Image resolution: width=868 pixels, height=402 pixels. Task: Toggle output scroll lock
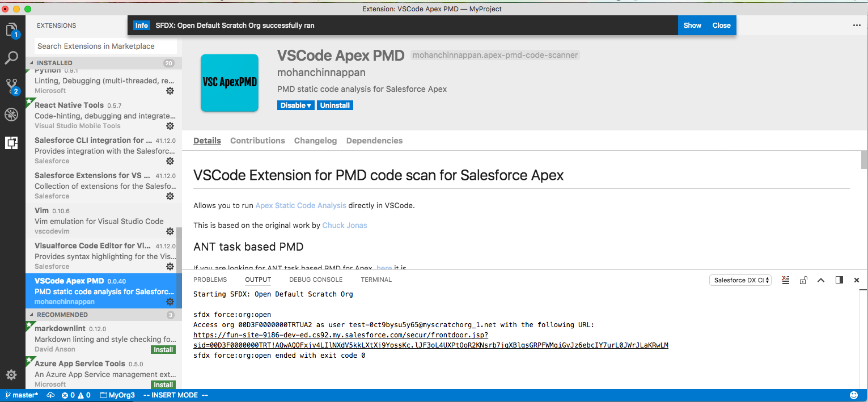[x=803, y=280]
